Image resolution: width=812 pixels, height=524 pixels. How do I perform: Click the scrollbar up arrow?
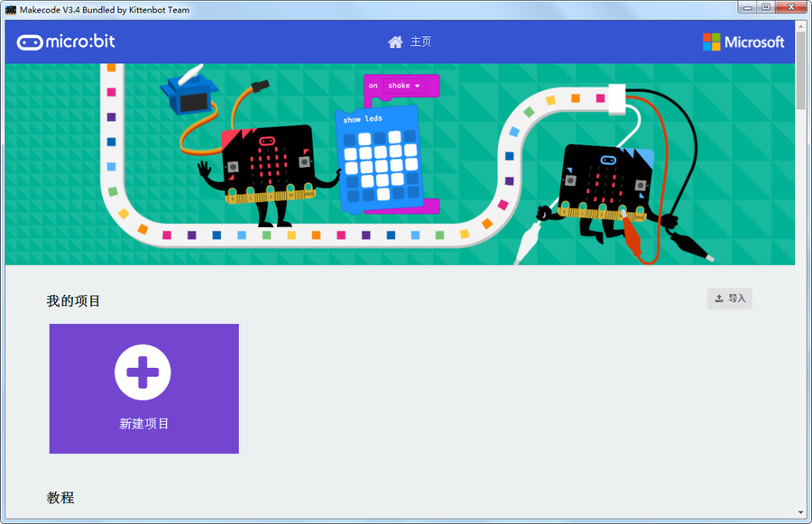tap(801, 25)
